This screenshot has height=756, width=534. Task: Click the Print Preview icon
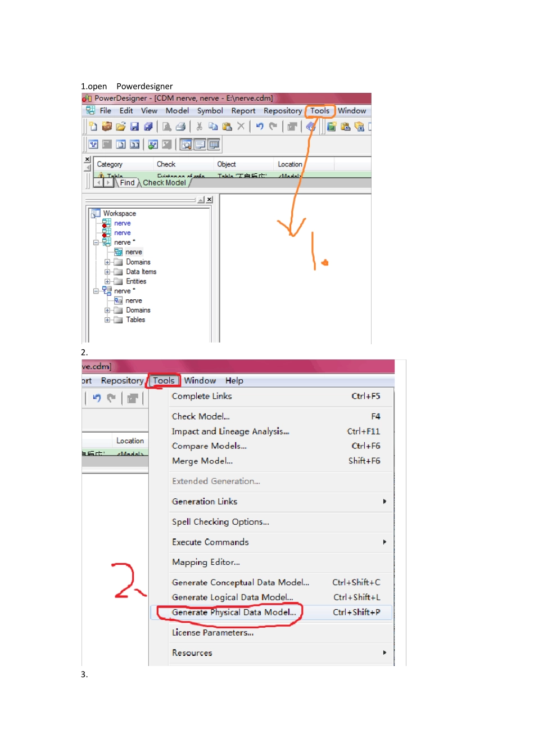[167, 127]
